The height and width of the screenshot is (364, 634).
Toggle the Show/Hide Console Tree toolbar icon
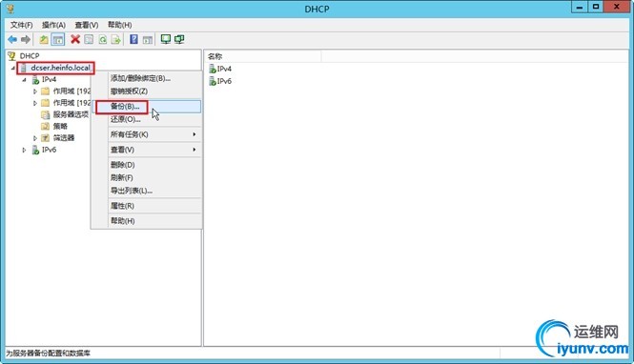point(58,39)
